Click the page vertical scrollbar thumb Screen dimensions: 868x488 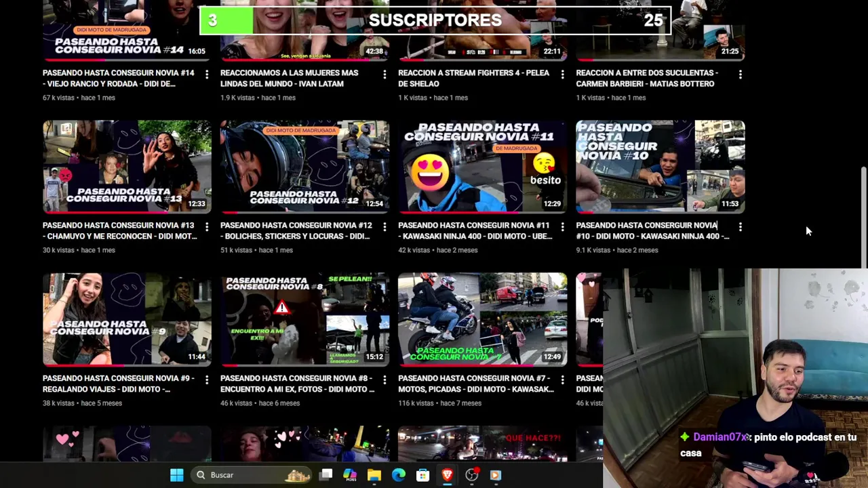863,217
